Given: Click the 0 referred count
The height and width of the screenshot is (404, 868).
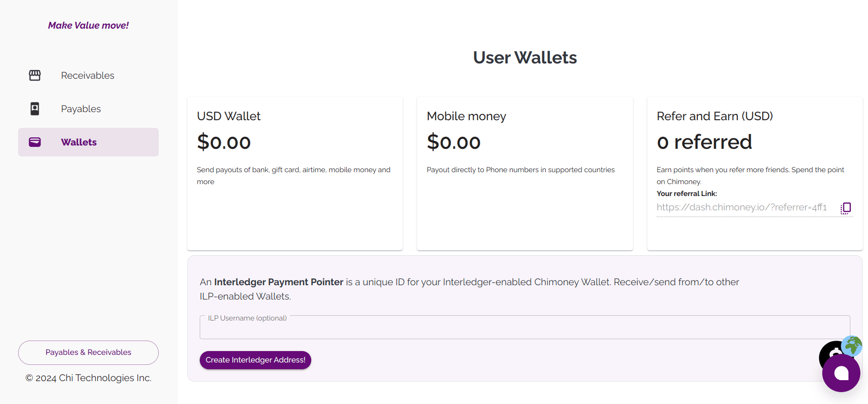Looking at the screenshot, I should coord(704,142).
